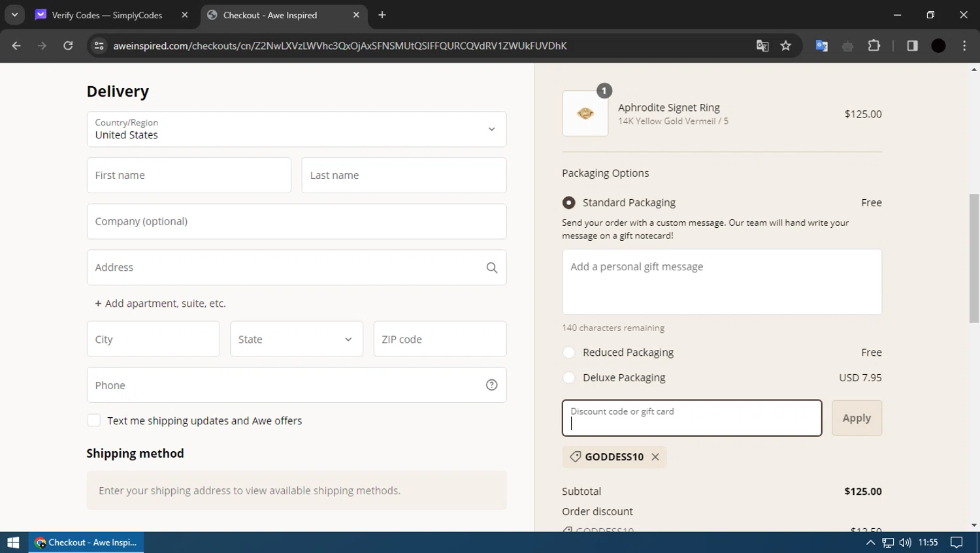Open the Windows Start menu
The image size is (980, 553).
pyautogui.click(x=13, y=543)
